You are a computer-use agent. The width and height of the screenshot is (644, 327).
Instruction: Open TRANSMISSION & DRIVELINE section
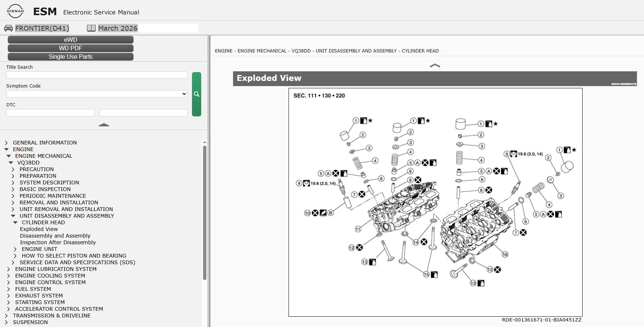point(52,316)
